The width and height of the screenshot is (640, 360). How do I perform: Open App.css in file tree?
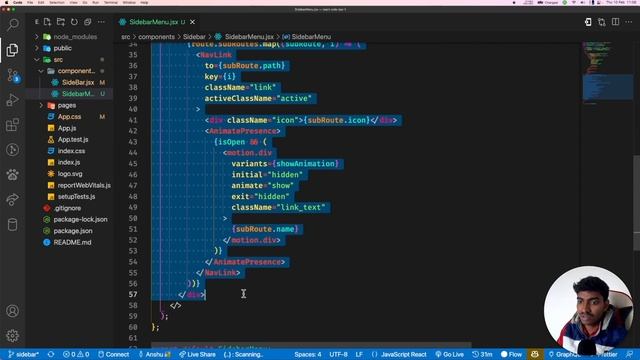69,117
